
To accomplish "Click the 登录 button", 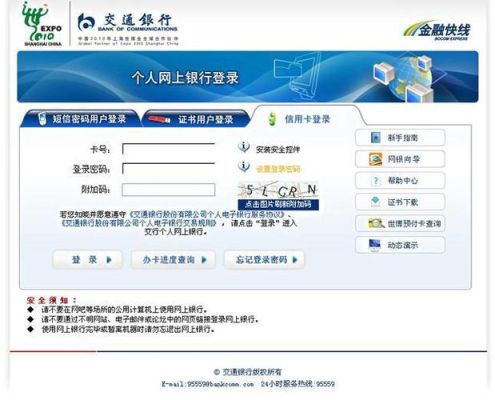I will click(88, 260).
